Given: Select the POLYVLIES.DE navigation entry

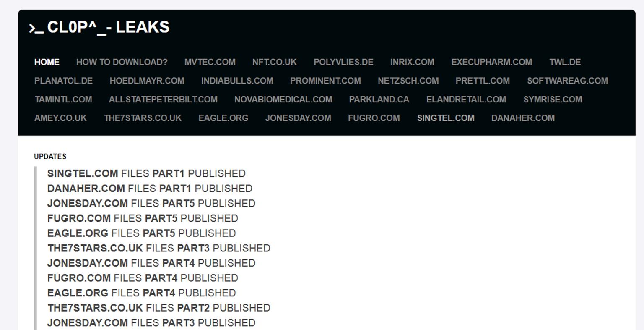Looking at the screenshot, I should 343,62.
